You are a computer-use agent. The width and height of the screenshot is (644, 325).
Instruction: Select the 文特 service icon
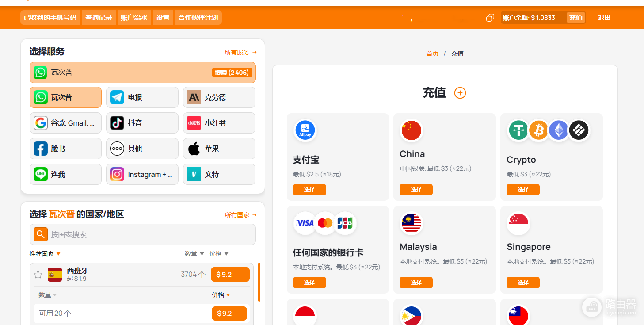pyautogui.click(x=194, y=174)
